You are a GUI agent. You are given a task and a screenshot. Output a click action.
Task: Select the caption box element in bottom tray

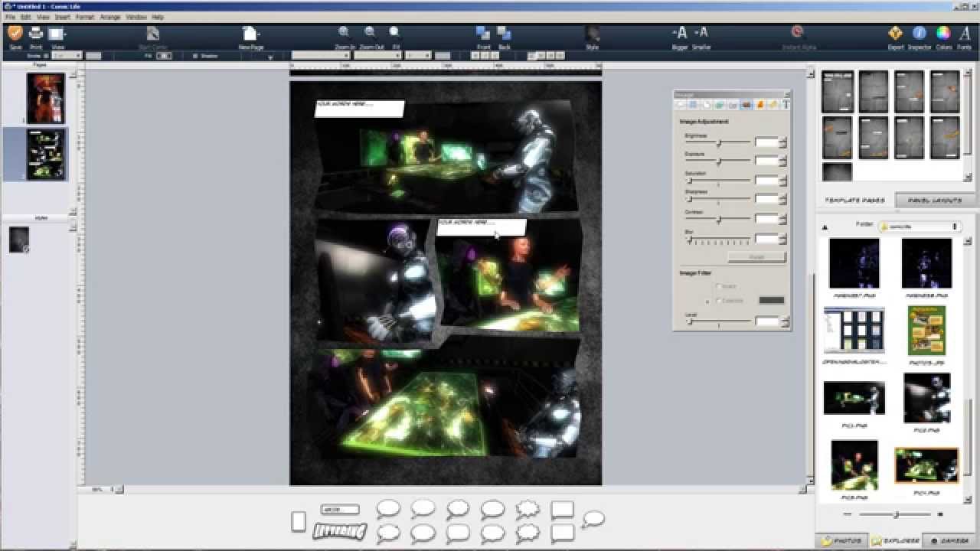click(340, 509)
